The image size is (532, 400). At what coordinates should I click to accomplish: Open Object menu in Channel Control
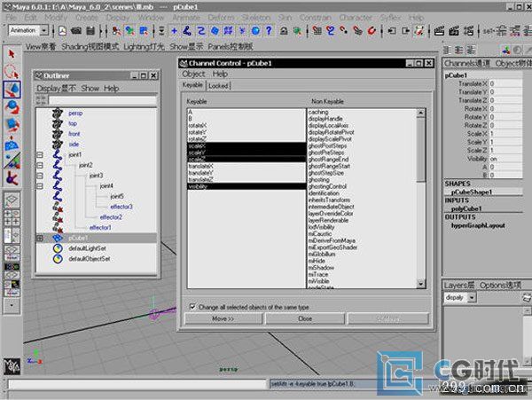pos(193,74)
